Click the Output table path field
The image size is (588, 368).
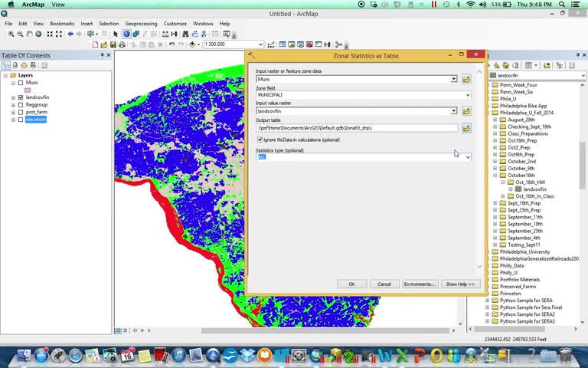tap(357, 128)
